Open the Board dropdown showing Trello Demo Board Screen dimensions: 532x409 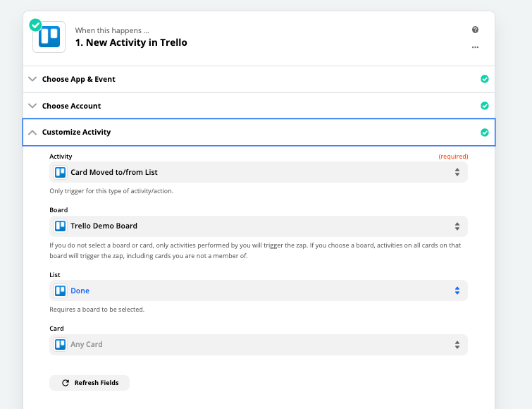click(x=259, y=226)
